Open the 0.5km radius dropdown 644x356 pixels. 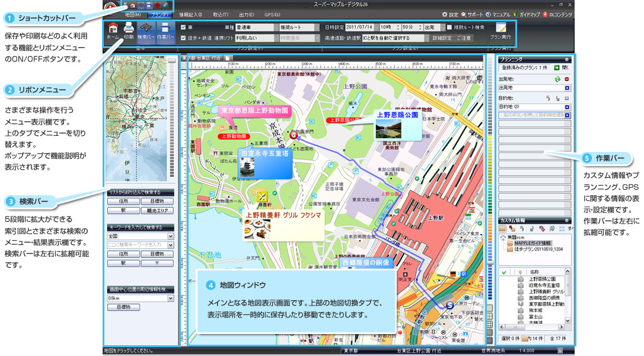171,298
